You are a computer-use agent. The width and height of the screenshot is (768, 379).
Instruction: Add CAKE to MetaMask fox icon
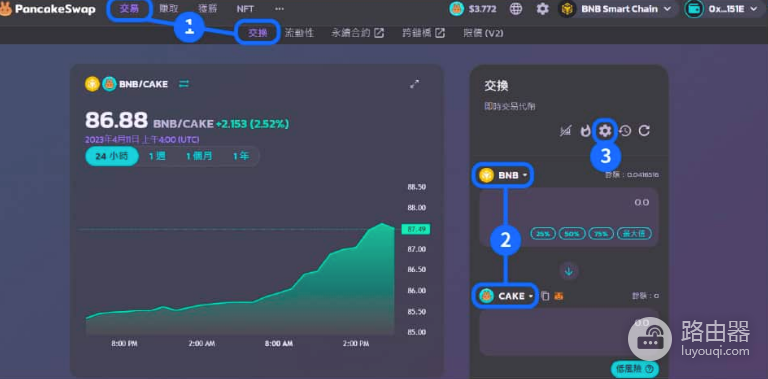click(x=559, y=296)
